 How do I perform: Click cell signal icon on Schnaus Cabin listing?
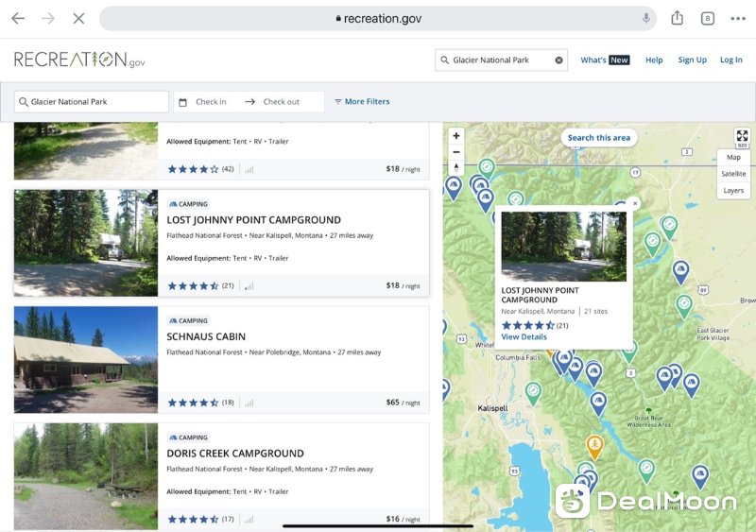[249, 403]
